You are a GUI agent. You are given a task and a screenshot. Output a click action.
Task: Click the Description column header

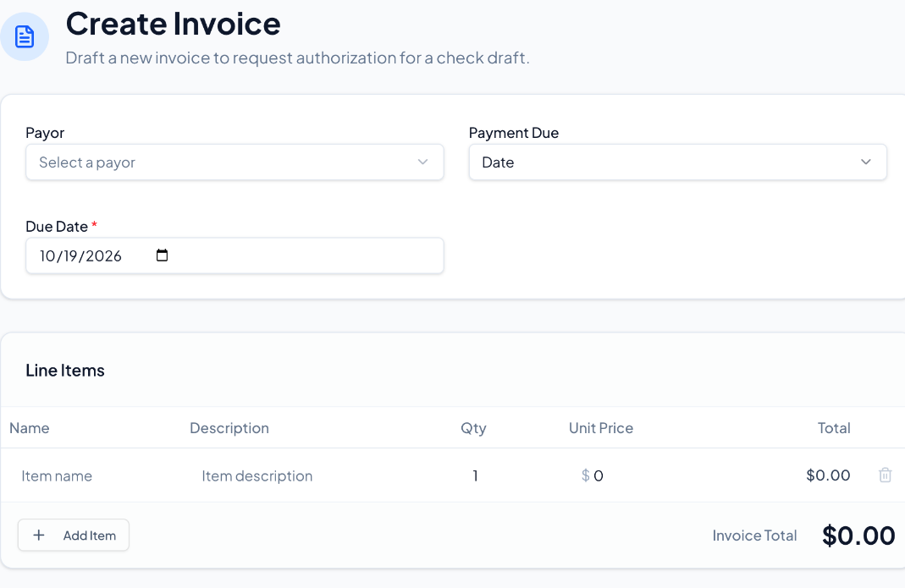coord(229,427)
